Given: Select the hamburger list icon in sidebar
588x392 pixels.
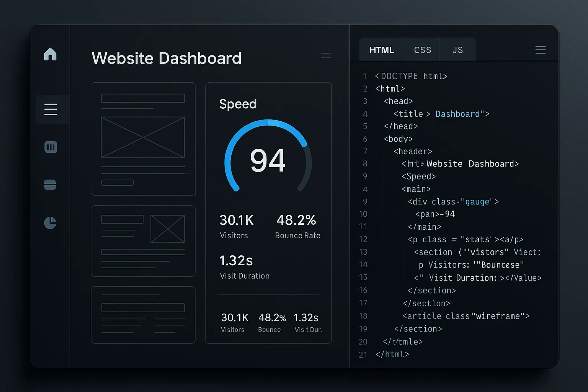Looking at the screenshot, I should (x=51, y=109).
